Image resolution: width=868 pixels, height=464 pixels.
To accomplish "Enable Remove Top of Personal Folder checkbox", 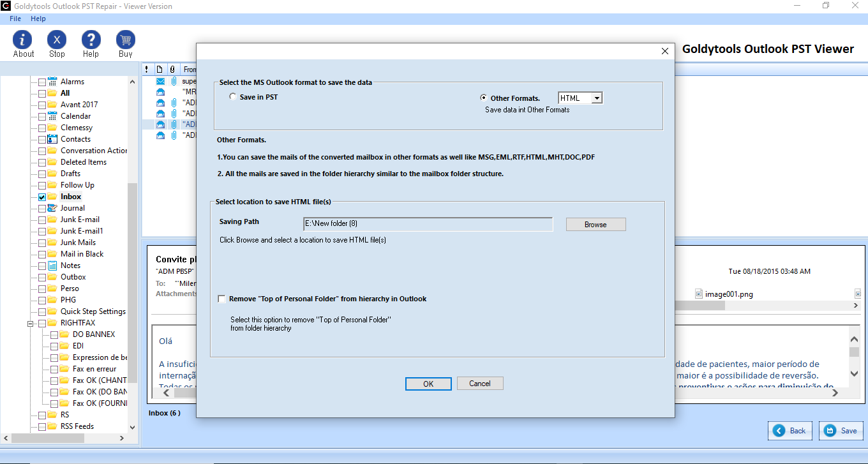I will pos(221,299).
